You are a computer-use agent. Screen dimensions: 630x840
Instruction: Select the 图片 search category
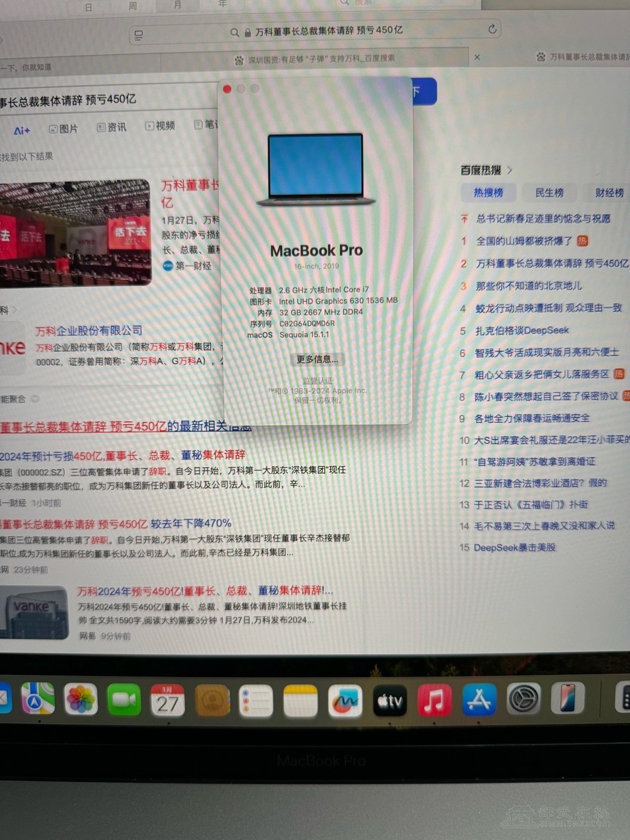pyautogui.click(x=64, y=128)
